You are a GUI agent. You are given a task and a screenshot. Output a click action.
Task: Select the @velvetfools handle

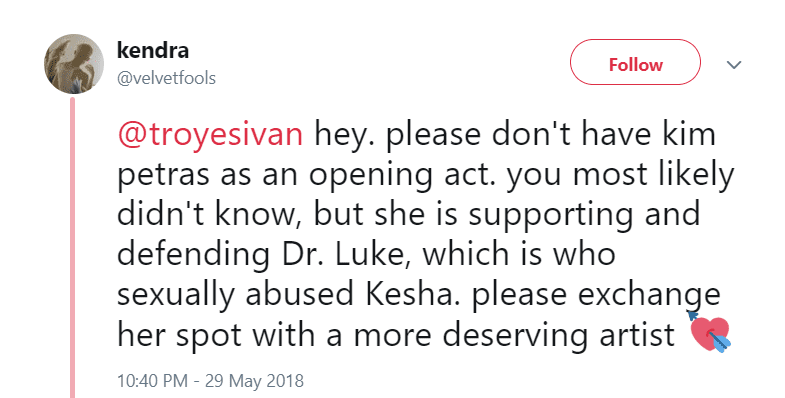[166, 78]
